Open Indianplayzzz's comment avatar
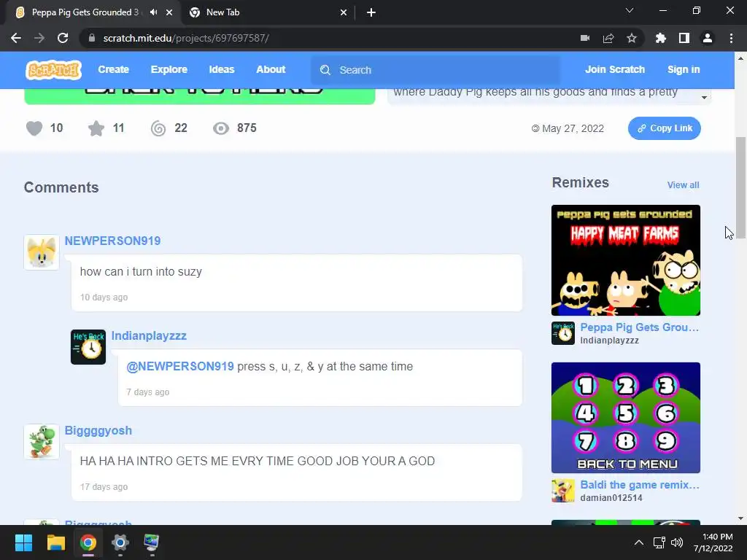Image resolution: width=747 pixels, height=560 pixels. (88, 347)
